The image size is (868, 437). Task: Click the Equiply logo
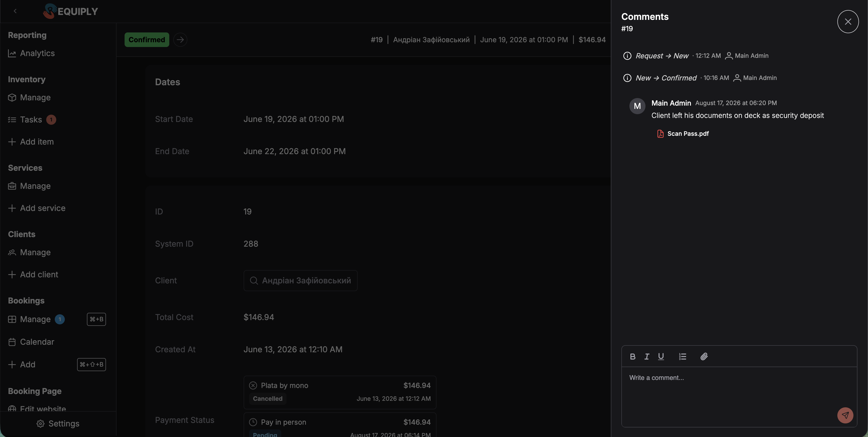70,11
